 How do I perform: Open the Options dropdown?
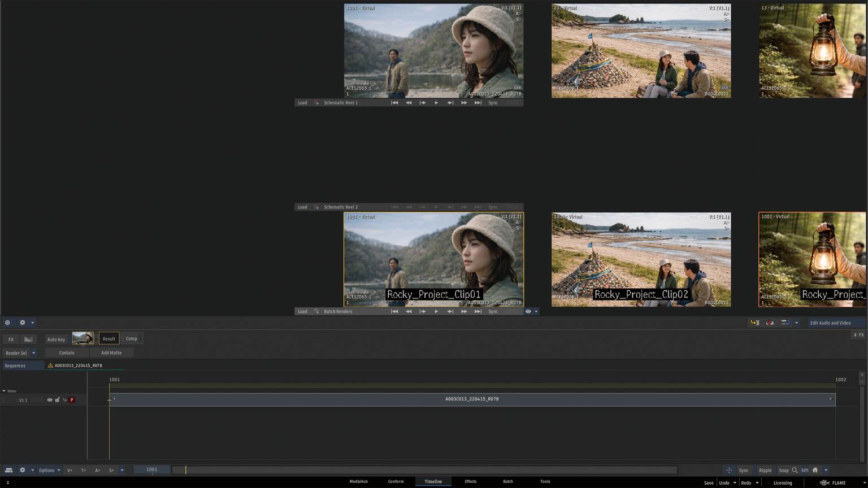49,470
